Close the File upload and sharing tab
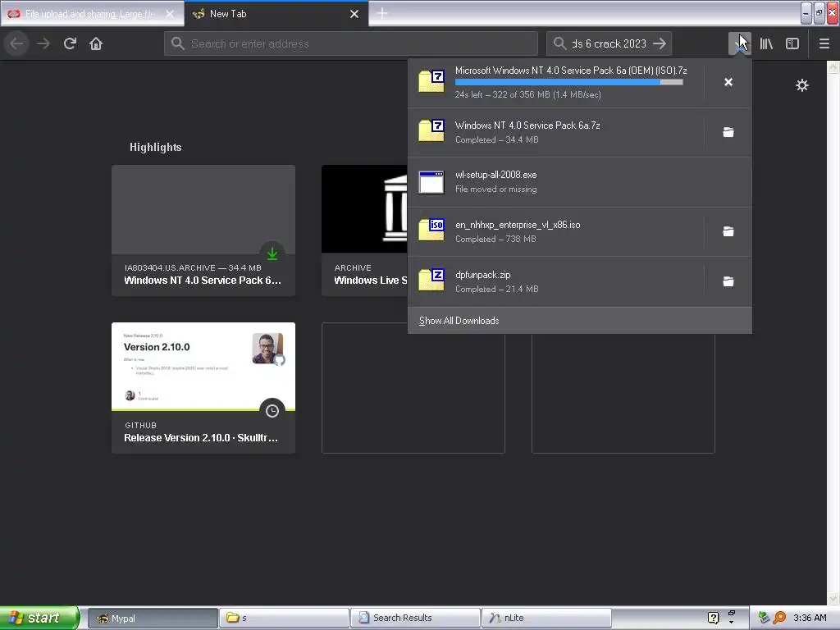Screen dimensions: 840x630 coord(170,14)
